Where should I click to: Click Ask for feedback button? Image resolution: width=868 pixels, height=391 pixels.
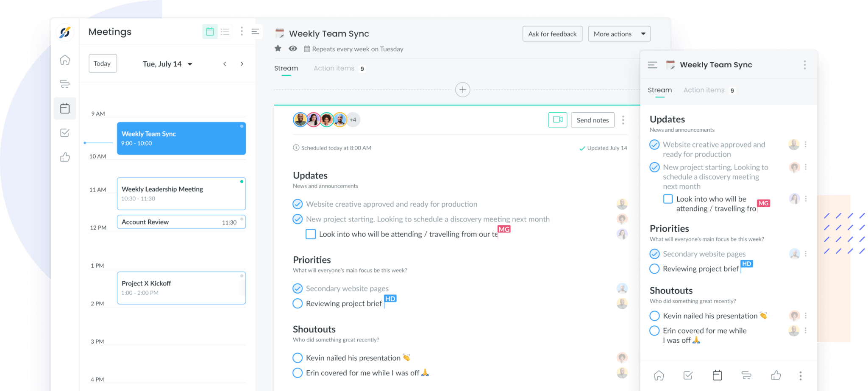click(552, 34)
